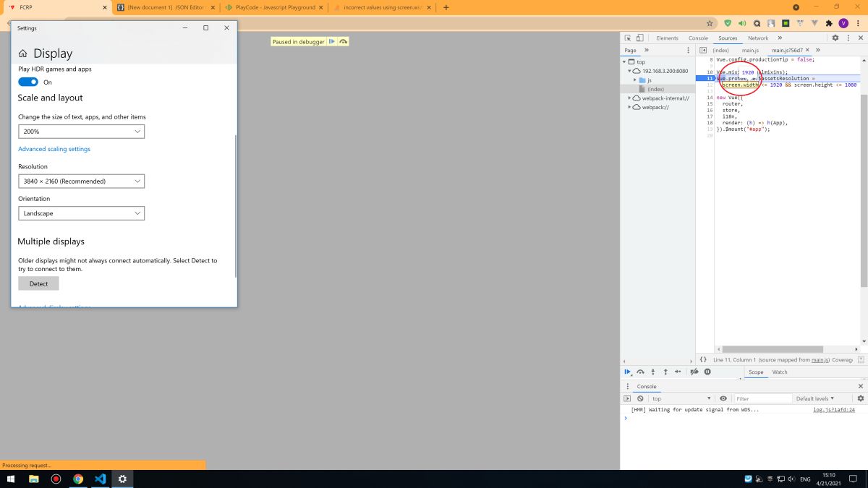Click the console Filter input

[762, 398]
